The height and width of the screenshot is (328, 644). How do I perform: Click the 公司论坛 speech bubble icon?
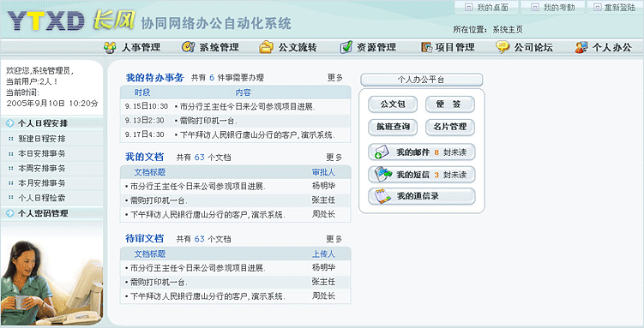coord(503,47)
